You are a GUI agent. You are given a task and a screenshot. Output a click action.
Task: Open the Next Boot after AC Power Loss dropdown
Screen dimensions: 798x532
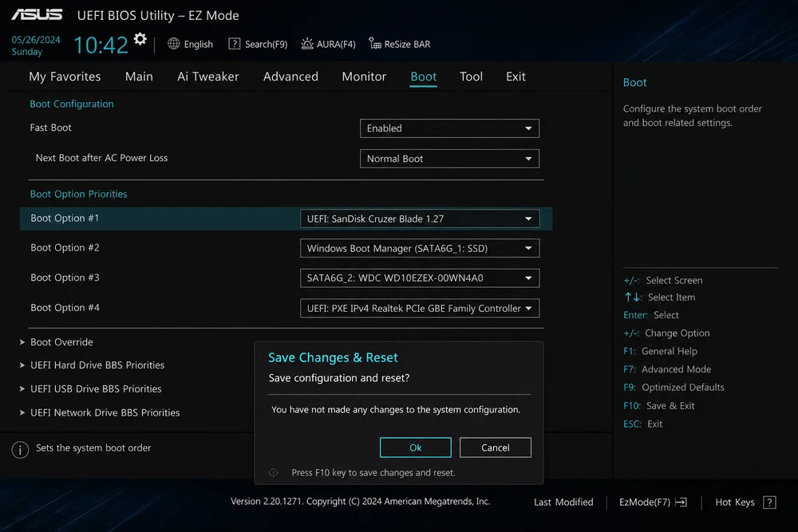[x=449, y=159]
